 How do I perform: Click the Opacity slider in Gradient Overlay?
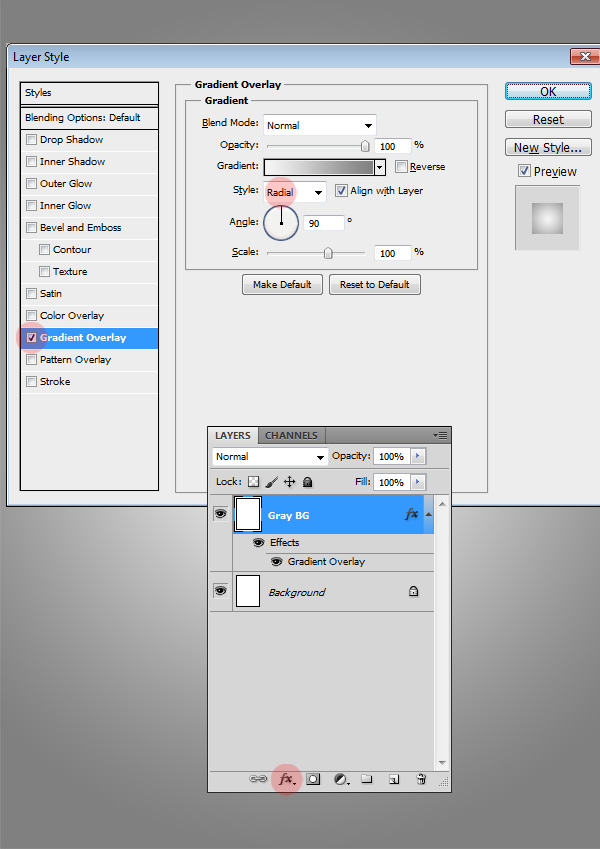coord(318,146)
